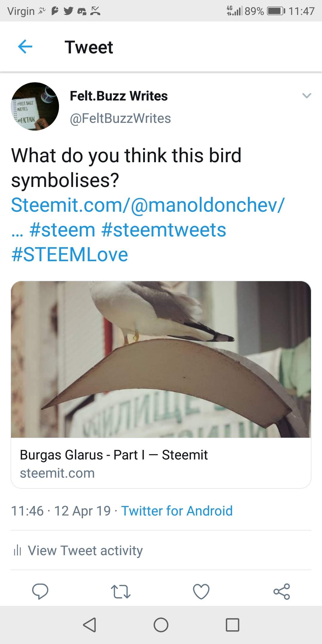Expand the tweet options chevron
The image size is (322, 644).
point(306,96)
